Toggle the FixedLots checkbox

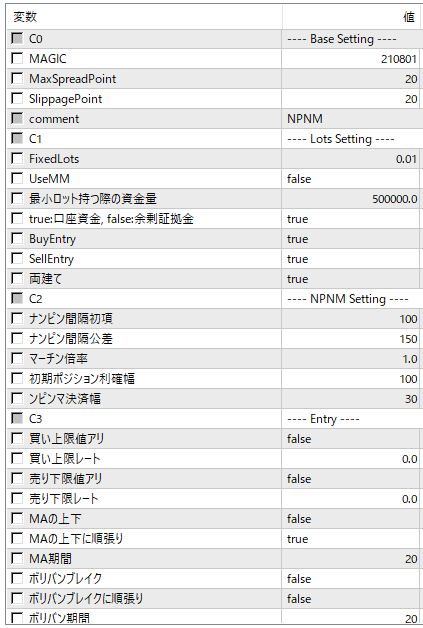tap(17, 159)
